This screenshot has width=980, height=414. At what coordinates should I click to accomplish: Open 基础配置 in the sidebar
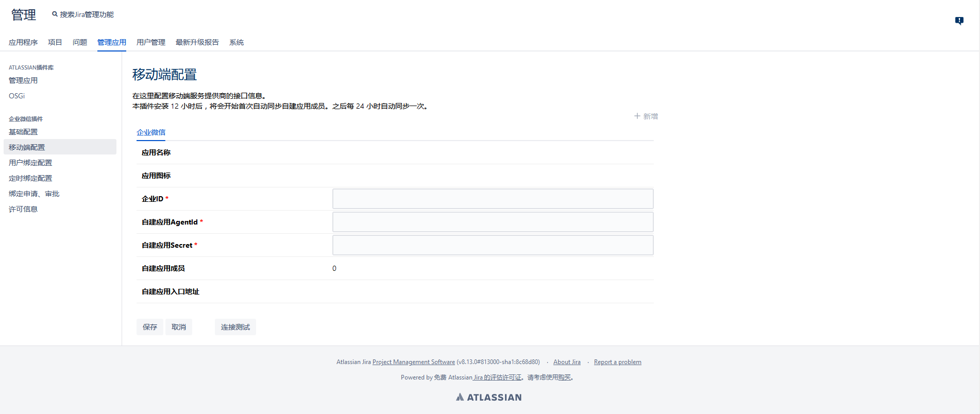pos(23,132)
